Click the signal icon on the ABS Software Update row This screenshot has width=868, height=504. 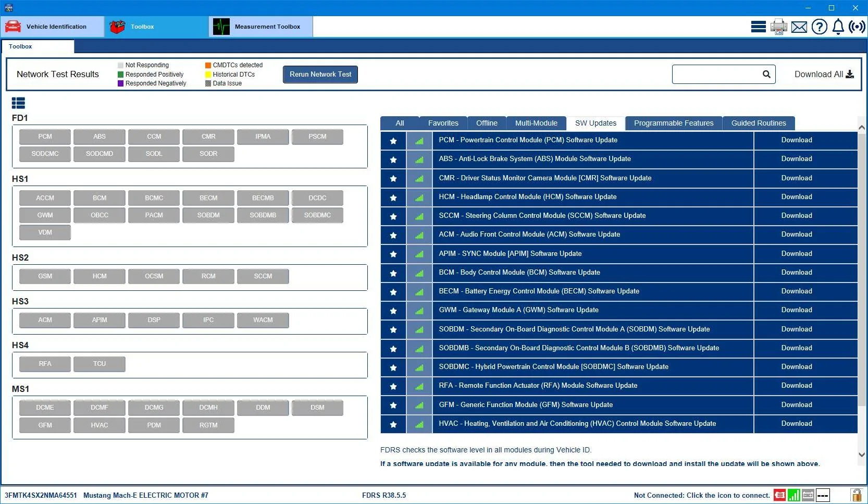pyautogui.click(x=419, y=159)
